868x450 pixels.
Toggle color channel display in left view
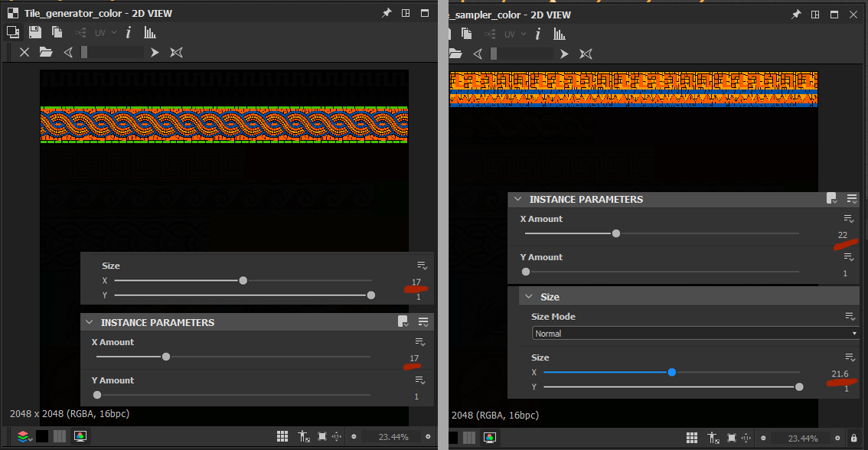[80, 437]
